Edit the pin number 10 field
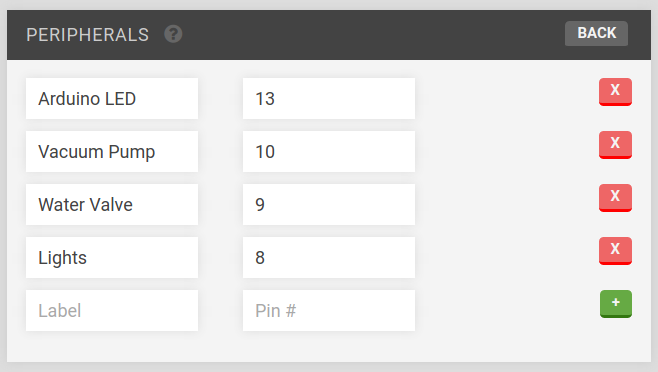This screenshot has height=372, width=658. [329, 152]
